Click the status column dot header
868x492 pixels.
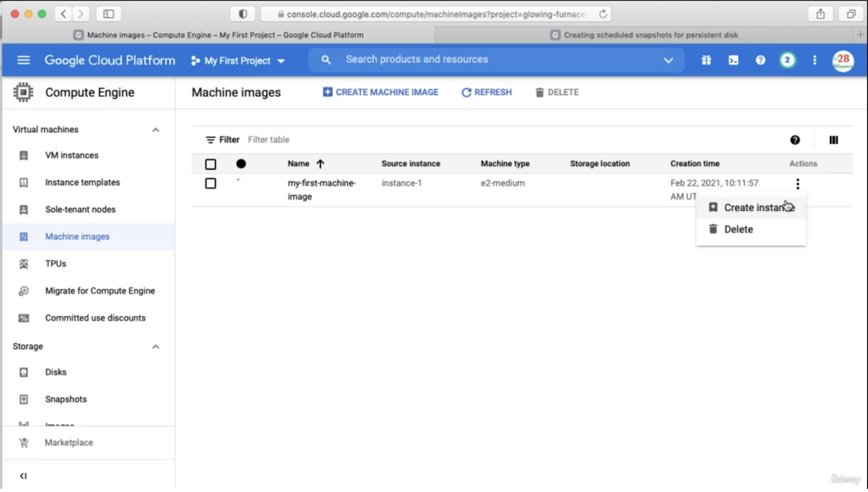(241, 164)
